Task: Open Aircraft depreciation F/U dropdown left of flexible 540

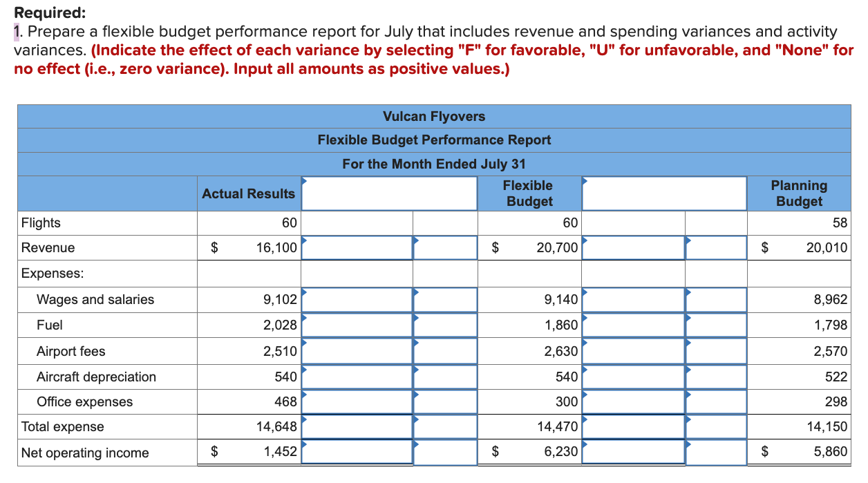Action: click(x=445, y=377)
